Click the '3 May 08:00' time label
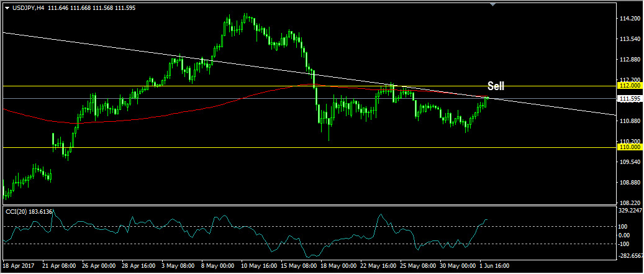 178,266
